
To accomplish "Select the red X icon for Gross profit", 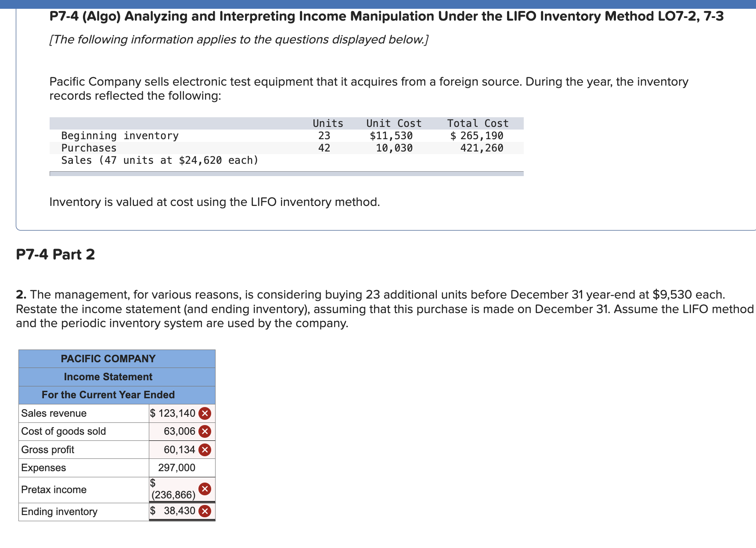I will 205,450.
